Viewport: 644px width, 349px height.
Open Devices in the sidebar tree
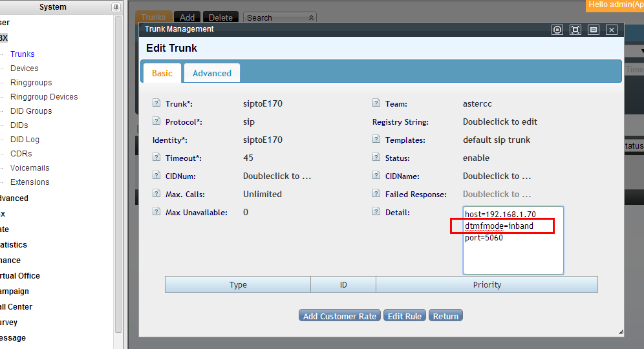(x=24, y=69)
